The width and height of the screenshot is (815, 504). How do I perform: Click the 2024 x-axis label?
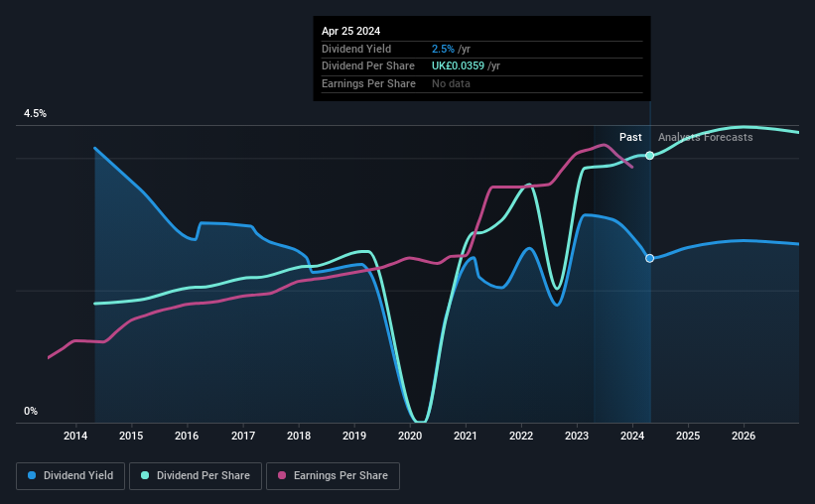point(632,436)
